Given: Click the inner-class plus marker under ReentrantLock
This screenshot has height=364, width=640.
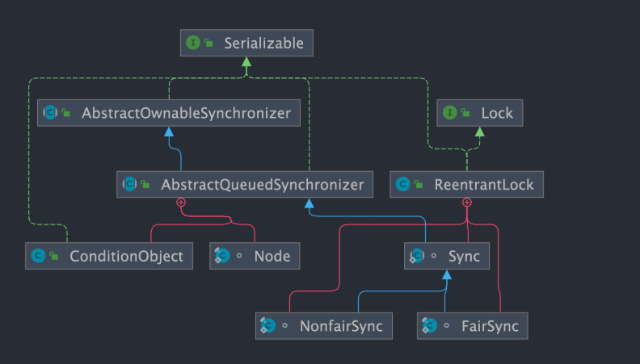Looking at the screenshot, I should pos(466,202).
